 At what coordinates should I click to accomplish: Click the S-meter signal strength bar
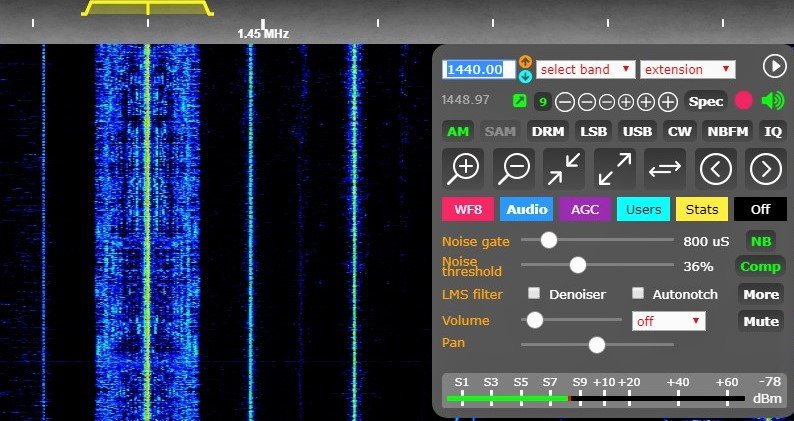click(x=596, y=399)
